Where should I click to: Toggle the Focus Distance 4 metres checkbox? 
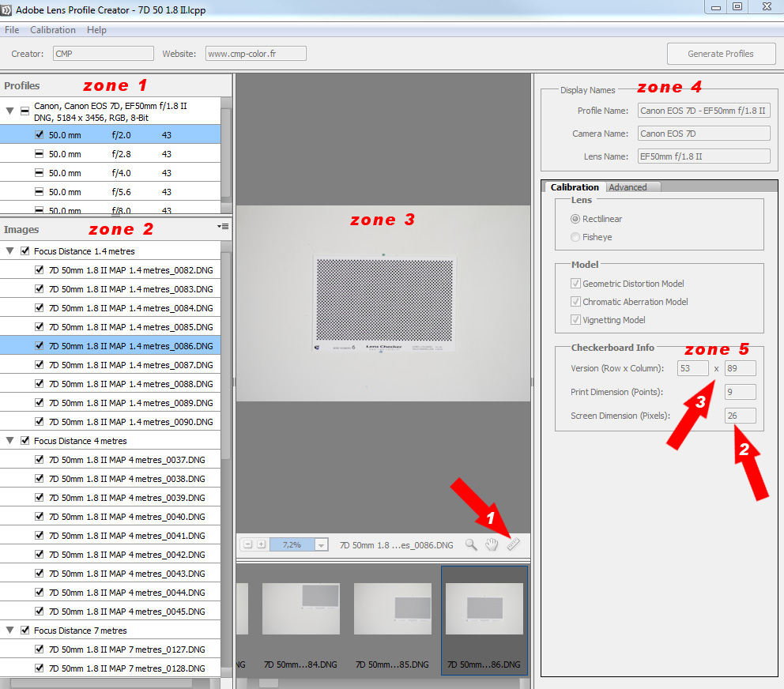(x=25, y=441)
